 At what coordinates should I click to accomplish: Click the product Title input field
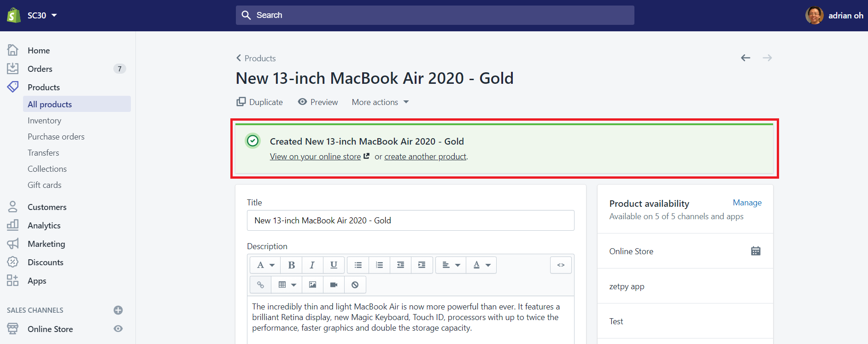[x=411, y=220]
